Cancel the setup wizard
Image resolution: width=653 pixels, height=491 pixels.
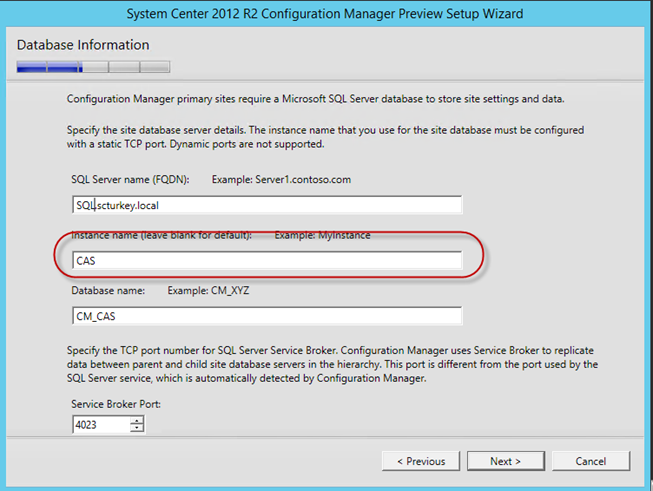[x=591, y=461]
